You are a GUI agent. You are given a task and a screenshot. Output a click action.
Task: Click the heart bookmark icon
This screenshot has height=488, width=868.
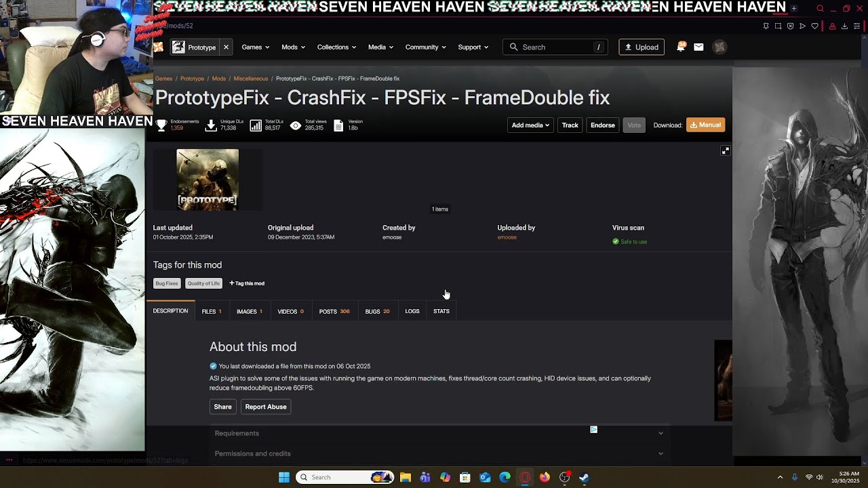coord(815,26)
